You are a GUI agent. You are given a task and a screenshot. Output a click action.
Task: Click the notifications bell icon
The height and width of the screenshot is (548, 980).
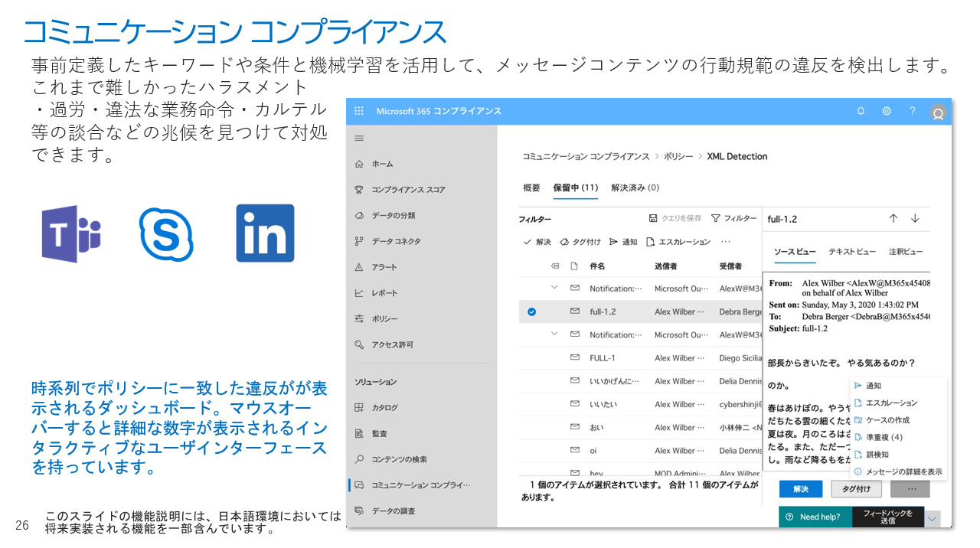[861, 111]
